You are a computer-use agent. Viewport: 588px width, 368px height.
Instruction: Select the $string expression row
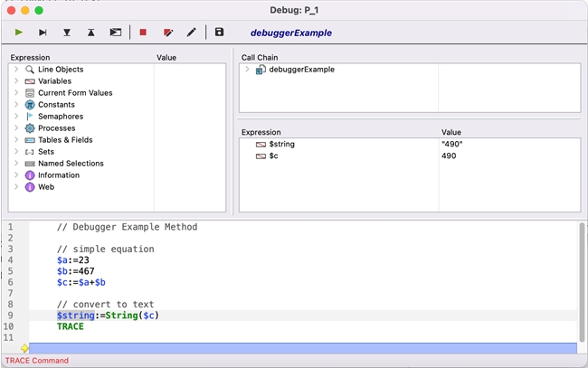tap(282, 144)
